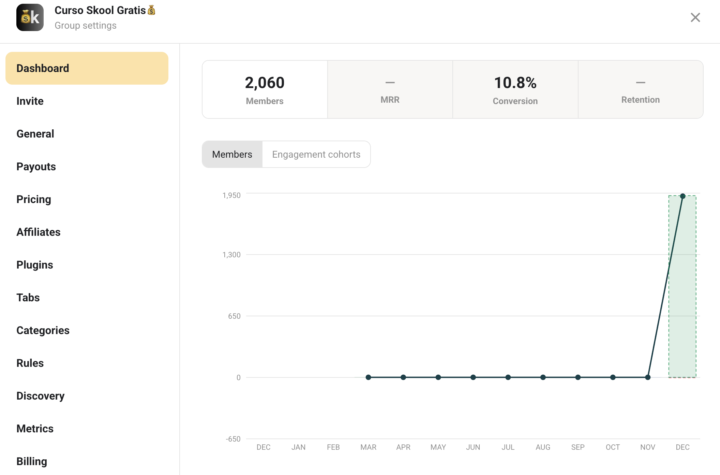The width and height of the screenshot is (720, 475).
Task: Click the 10.8% Conversion stat card
Action: (515, 89)
